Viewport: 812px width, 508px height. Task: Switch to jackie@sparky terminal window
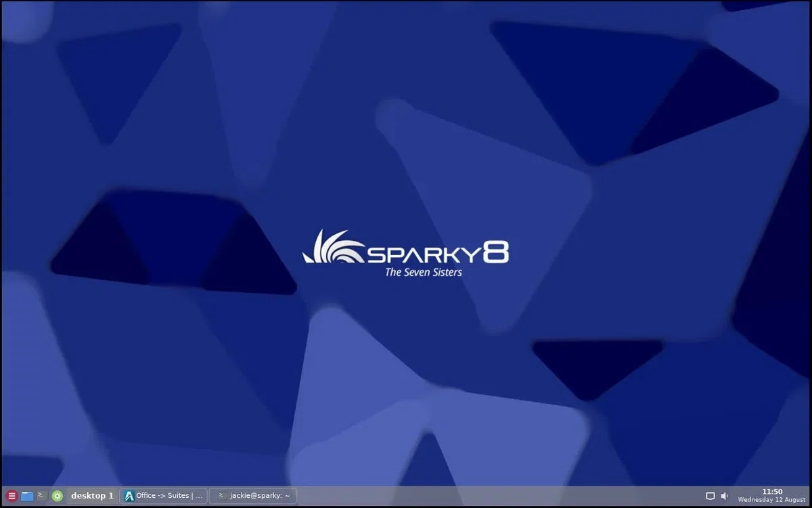click(253, 496)
